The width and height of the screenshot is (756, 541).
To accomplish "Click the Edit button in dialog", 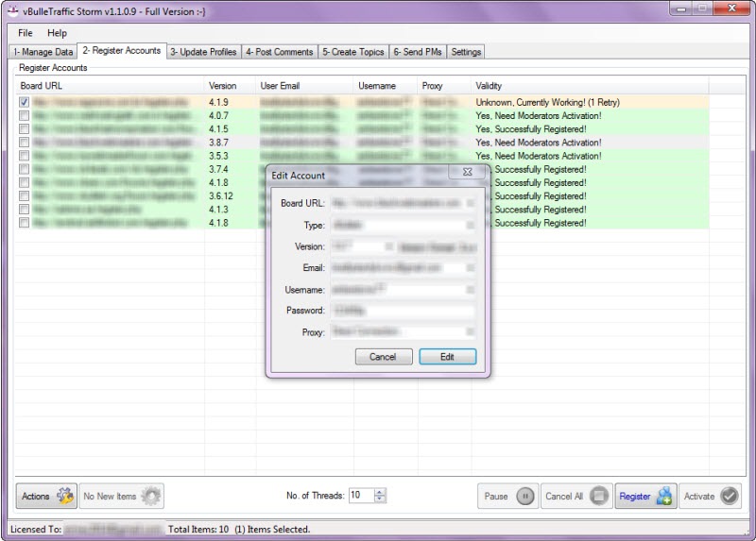I will point(447,357).
